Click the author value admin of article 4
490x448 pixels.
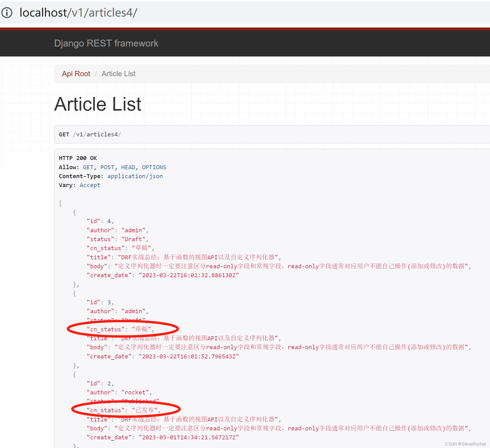(133, 230)
